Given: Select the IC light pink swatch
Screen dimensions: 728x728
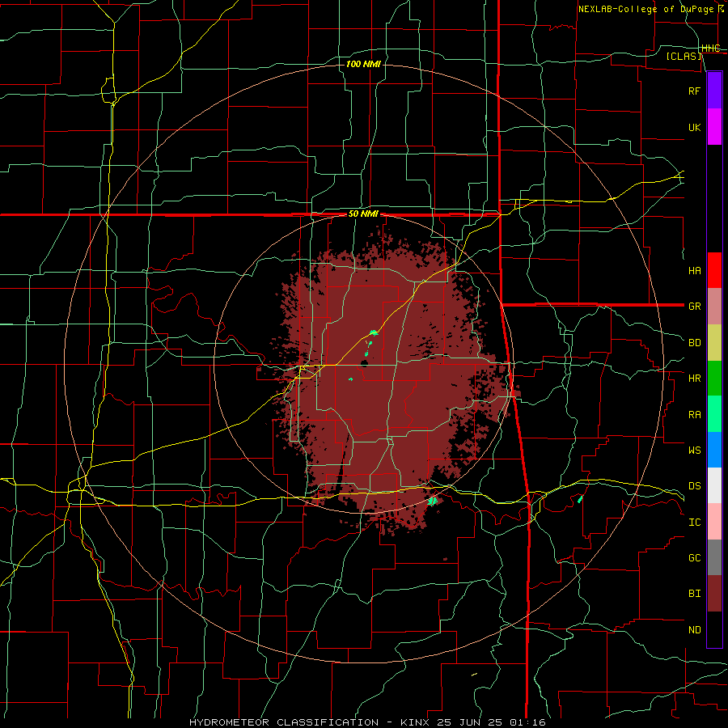Looking at the screenshot, I should click(714, 522).
